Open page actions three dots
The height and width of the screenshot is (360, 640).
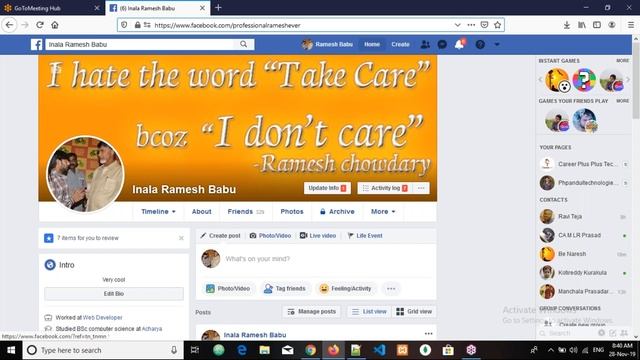click(x=471, y=25)
